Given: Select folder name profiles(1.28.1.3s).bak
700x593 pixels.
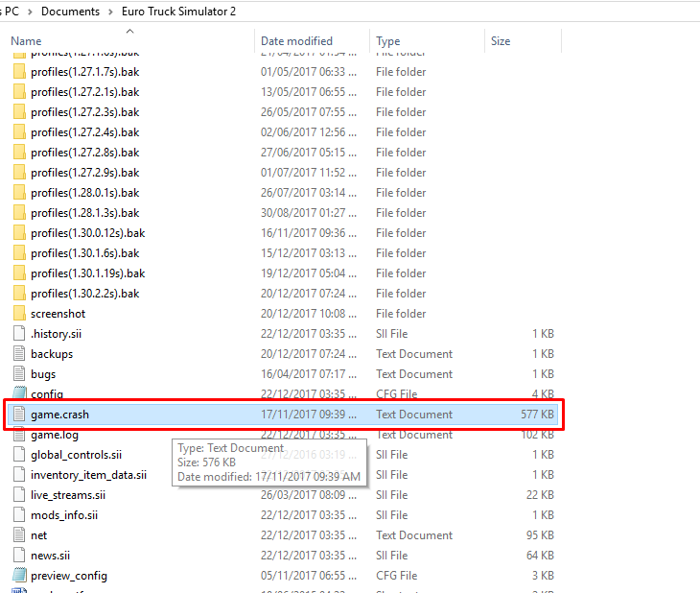Looking at the screenshot, I should click(84, 213).
